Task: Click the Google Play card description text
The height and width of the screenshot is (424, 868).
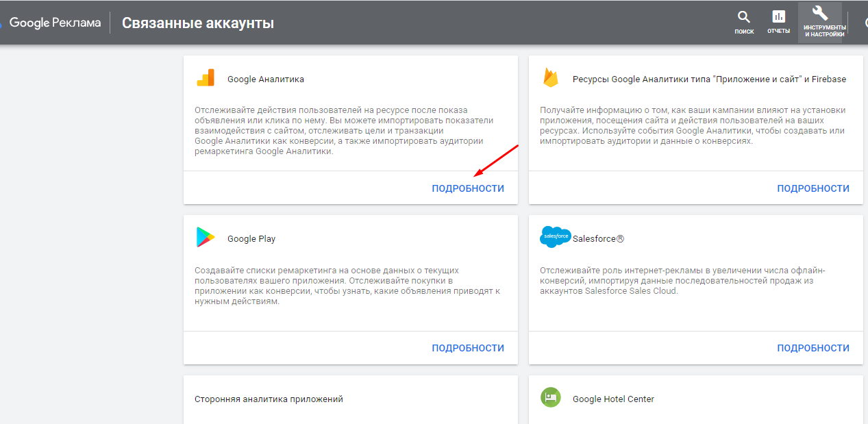Action: [347, 286]
